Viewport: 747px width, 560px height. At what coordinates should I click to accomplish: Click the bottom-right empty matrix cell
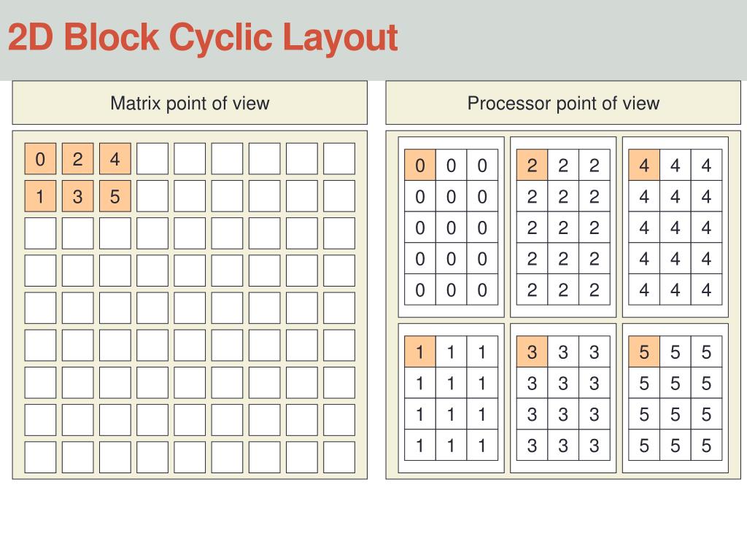coord(339,457)
